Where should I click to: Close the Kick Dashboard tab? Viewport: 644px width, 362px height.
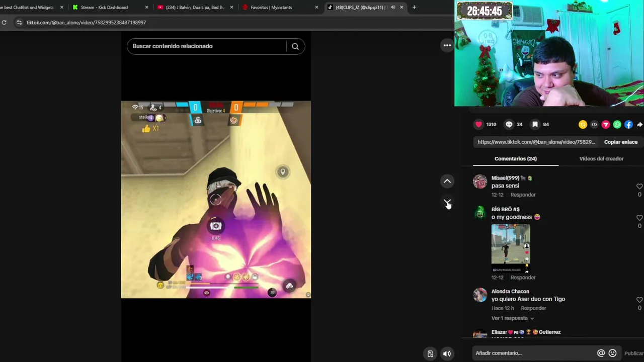click(x=147, y=7)
